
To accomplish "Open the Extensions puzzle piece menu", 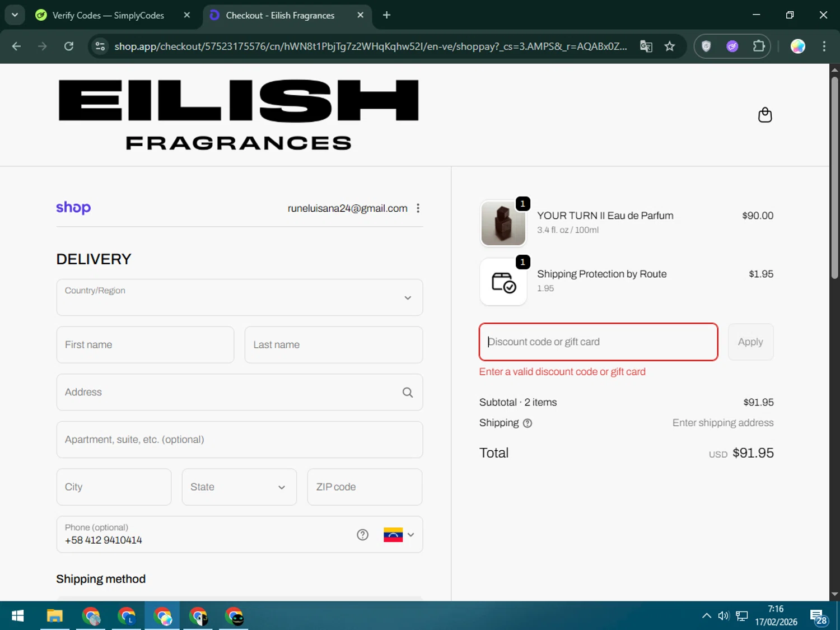I will pyautogui.click(x=759, y=46).
